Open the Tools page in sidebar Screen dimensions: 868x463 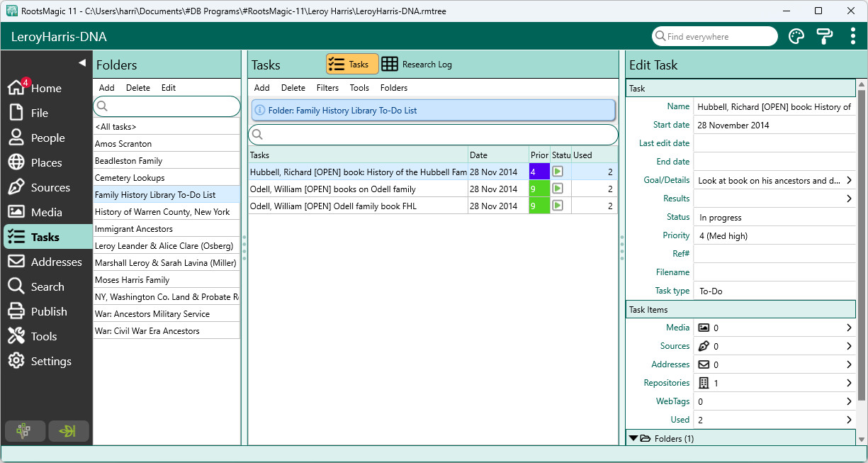(47, 336)
